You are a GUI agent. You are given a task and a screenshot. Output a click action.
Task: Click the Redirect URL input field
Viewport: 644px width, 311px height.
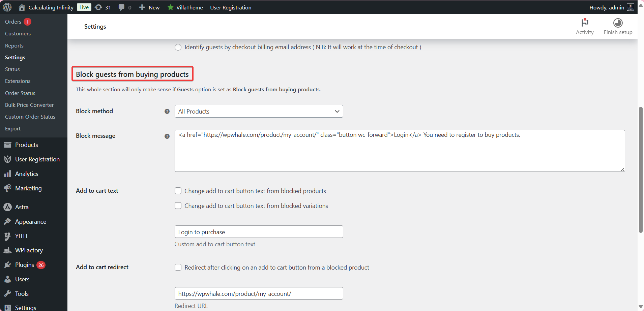tap(259, 293)
